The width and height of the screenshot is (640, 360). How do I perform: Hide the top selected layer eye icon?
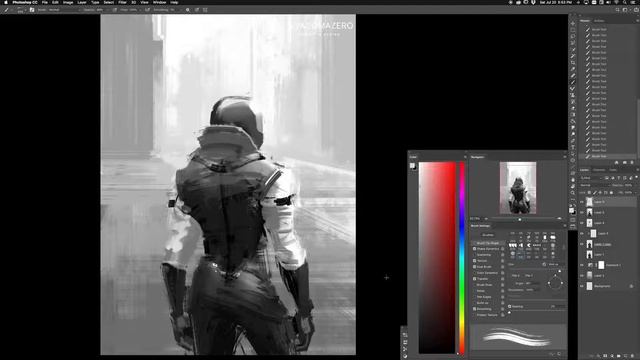point(582,202)
